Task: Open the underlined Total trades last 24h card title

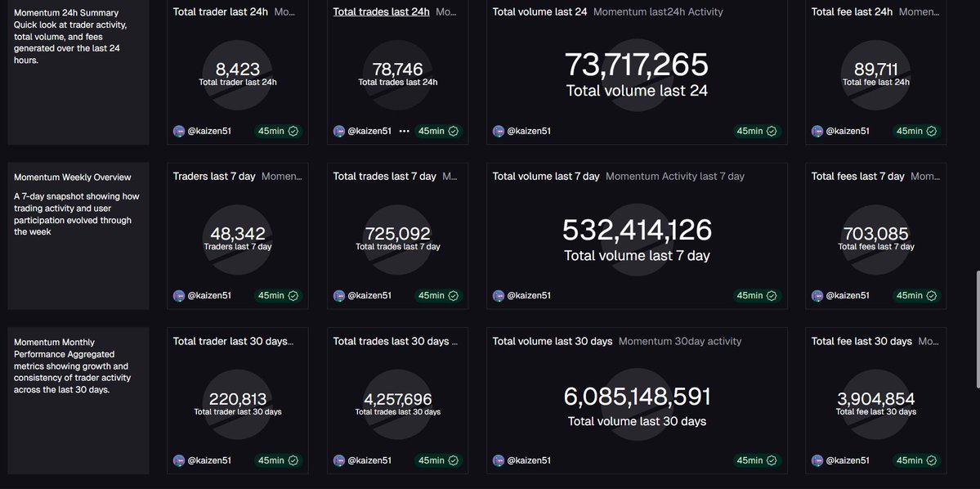Action: click(381, 12)
